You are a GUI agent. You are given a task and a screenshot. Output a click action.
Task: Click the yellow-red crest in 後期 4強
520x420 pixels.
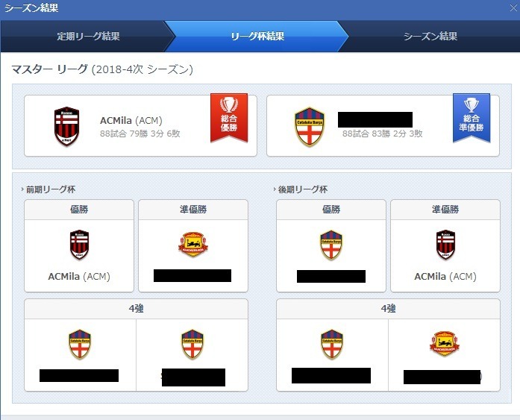(x=445, y=344)
